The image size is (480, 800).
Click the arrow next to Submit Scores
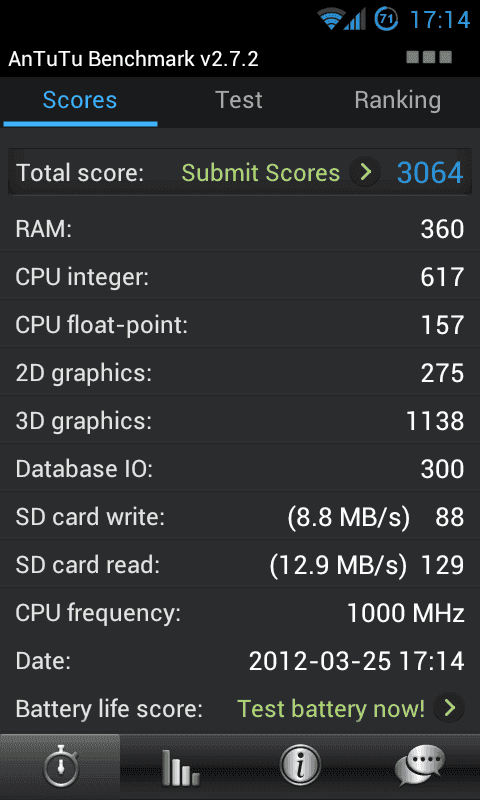[x=365, y=172]
